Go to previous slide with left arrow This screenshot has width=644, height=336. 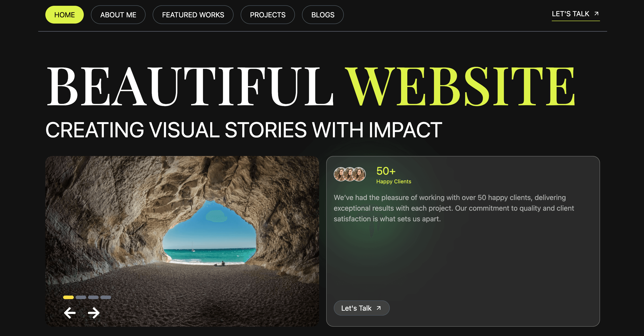70,313
